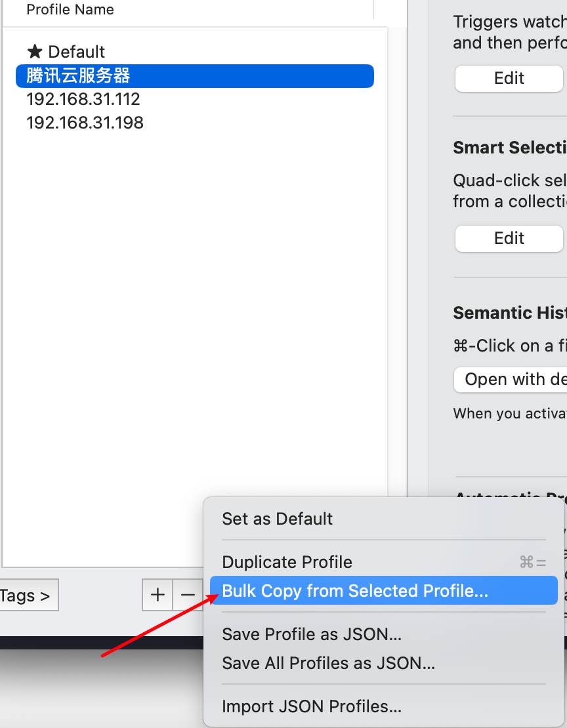Select Save Profile as JSON
Screen dimensions: 567x728
tap(312, 634)
